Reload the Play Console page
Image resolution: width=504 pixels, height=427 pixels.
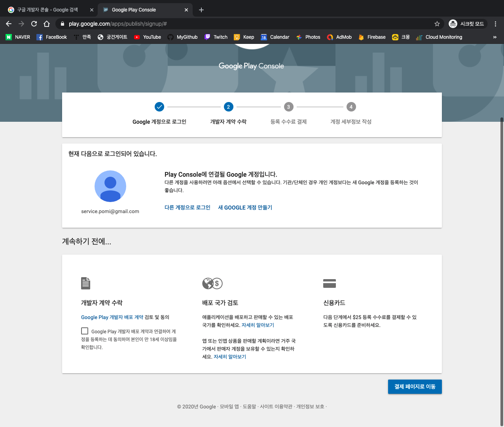pyautogui.click(x=34, y=24)
